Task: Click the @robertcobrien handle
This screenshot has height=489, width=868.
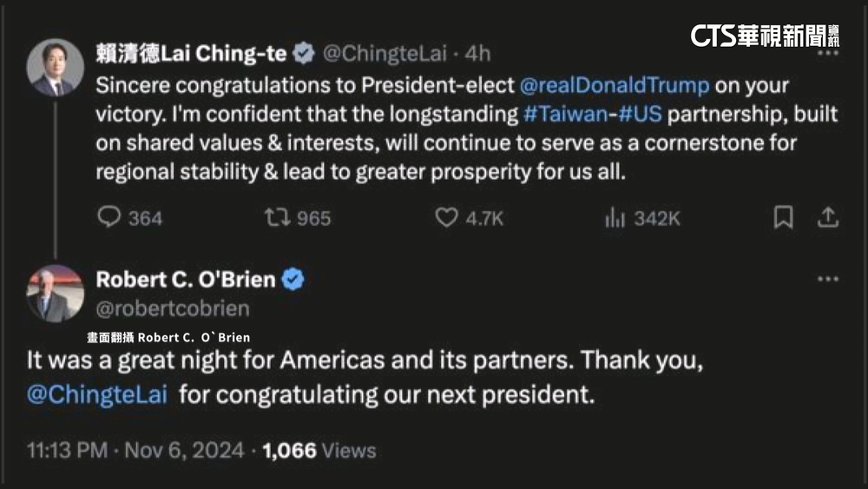Action: 172,307
